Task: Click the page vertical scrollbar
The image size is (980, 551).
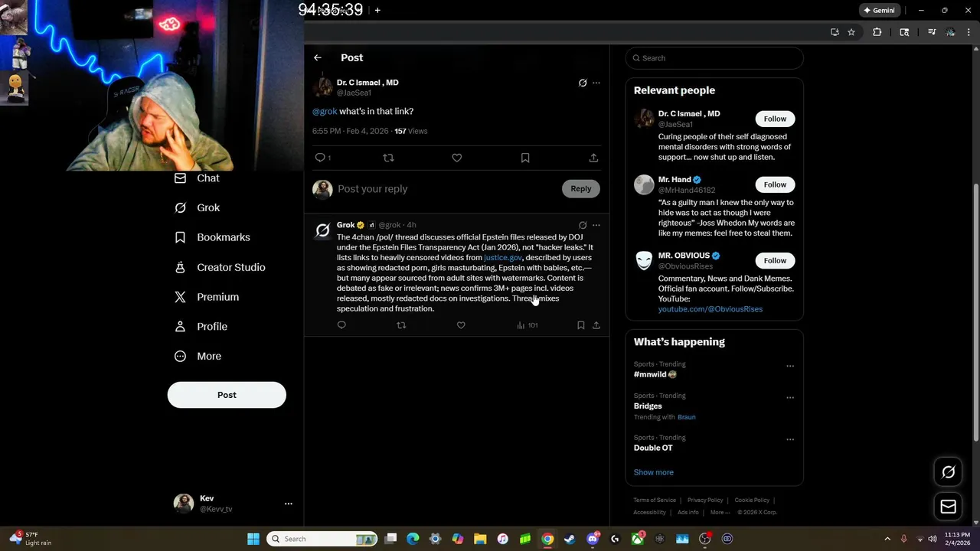Action: 975,312
